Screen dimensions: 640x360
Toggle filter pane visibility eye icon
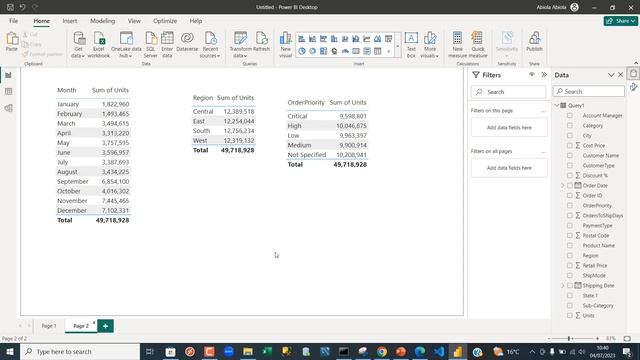pyautogui.click(x=531, y=75)
